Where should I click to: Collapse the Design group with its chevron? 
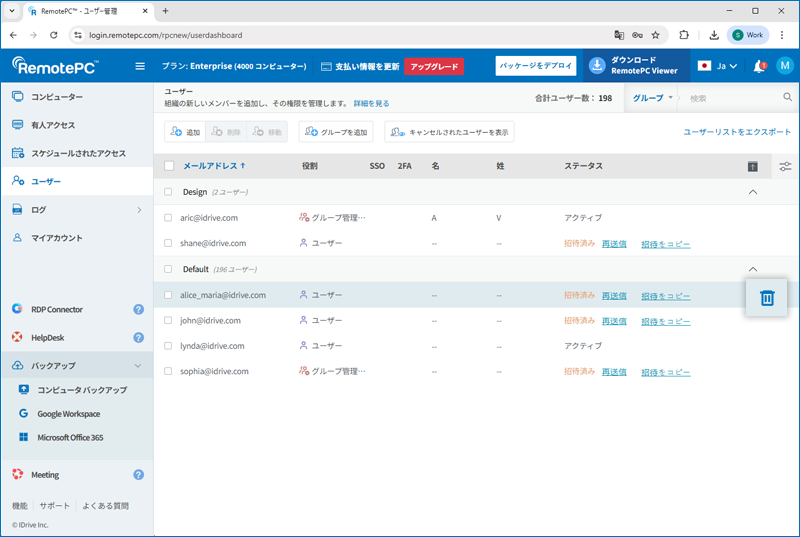point(753,192)
